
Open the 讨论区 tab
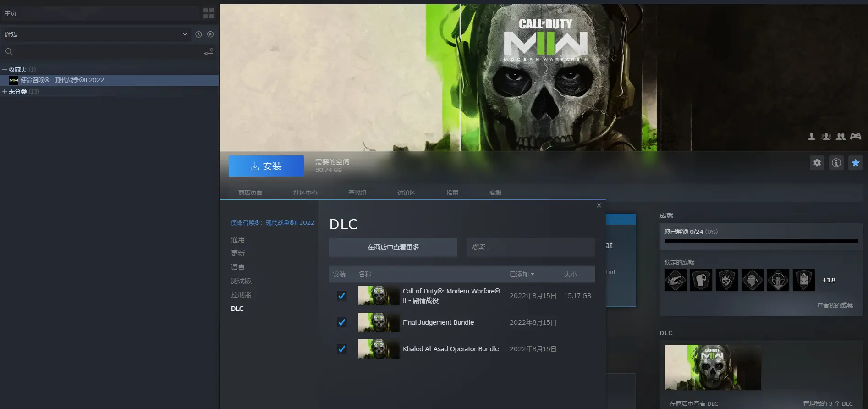[406, 193]
